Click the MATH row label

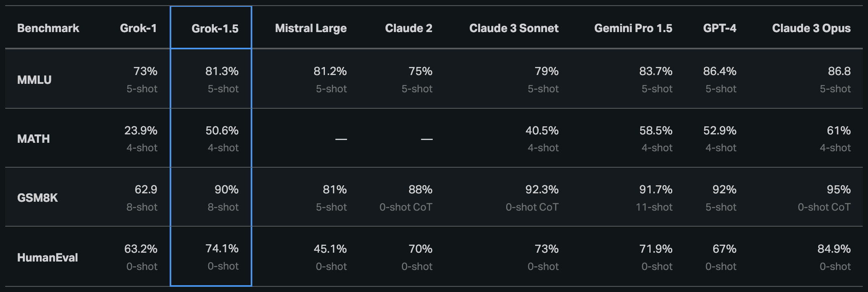pyautogui.click(x=33, y=139)
